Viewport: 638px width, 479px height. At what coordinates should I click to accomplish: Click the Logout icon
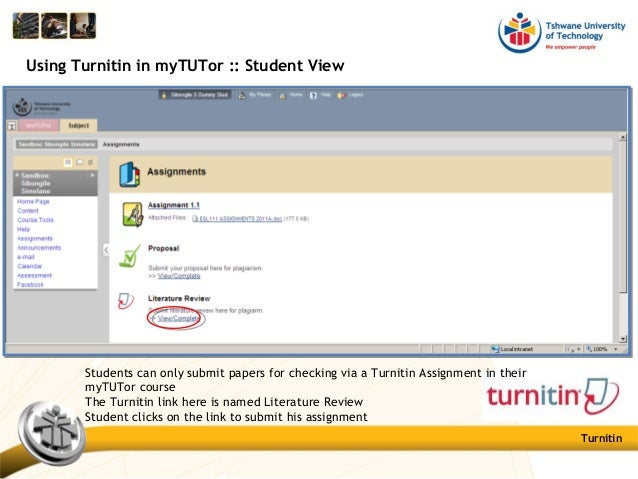(x=341, y=96)
